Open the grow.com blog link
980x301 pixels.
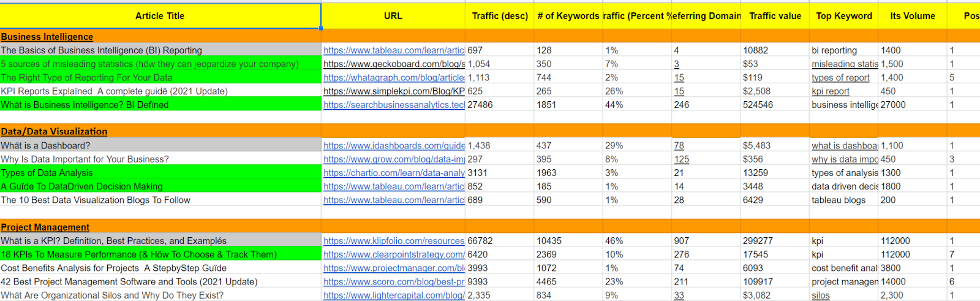click(394, 159)
